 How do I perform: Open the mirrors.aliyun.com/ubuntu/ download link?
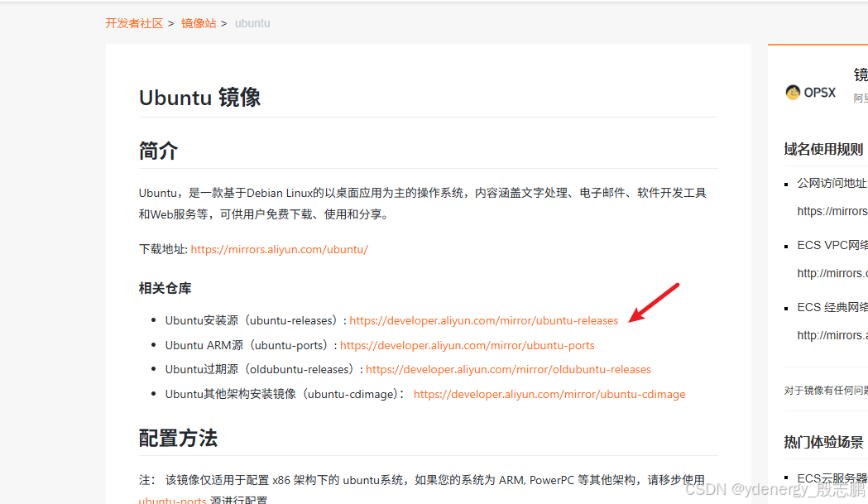tap(280, 249)
